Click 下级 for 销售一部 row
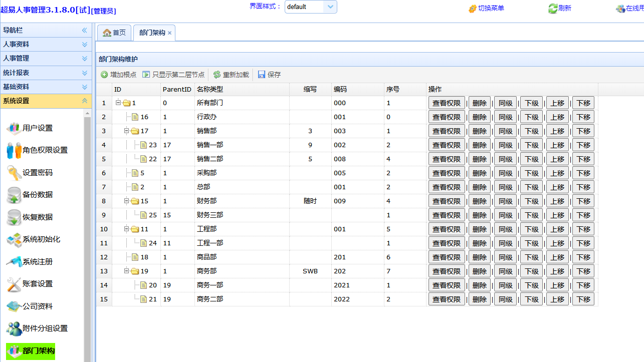This screenshot has height=362, width=644. click(x=531, y=145)
